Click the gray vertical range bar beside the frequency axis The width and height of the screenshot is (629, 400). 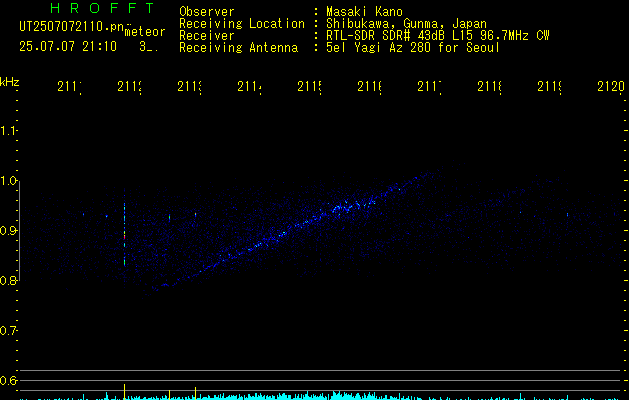click(19, 231)
